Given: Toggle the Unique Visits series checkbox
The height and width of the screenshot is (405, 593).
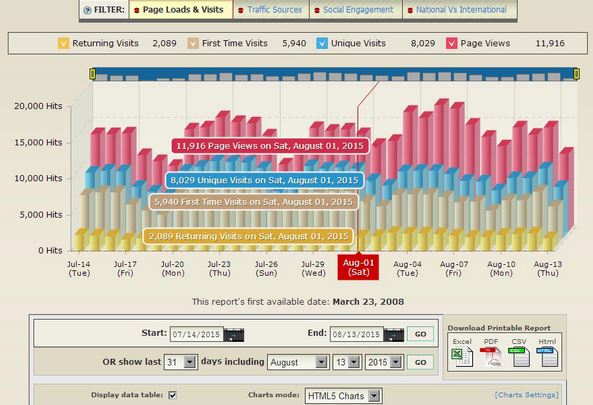Looking at the screenshot, I should coord(322,43).
